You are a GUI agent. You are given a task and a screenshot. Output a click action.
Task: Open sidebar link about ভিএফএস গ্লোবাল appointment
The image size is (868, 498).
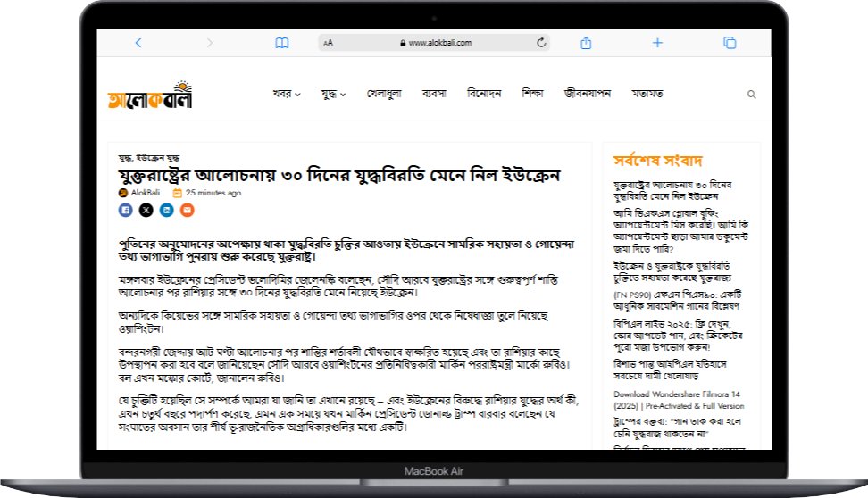pyautogui.click(x=680, y=231)
